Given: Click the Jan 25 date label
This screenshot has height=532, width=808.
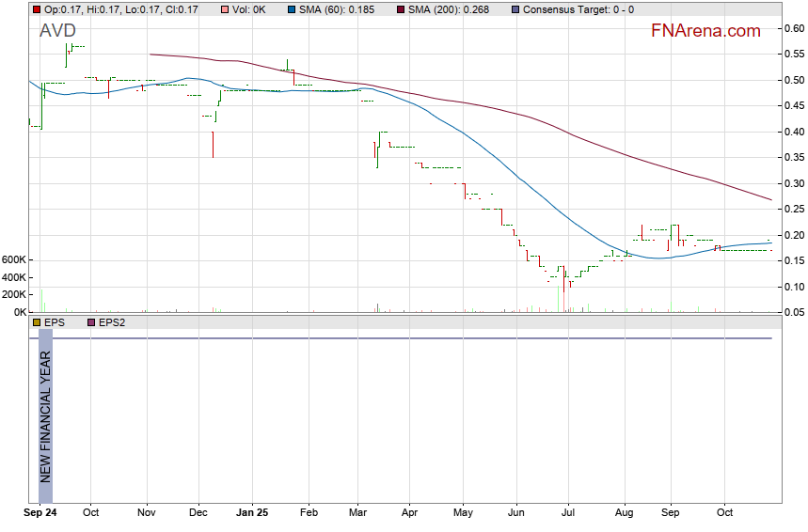Looking at the screenshot, I should tap(252, 513).
